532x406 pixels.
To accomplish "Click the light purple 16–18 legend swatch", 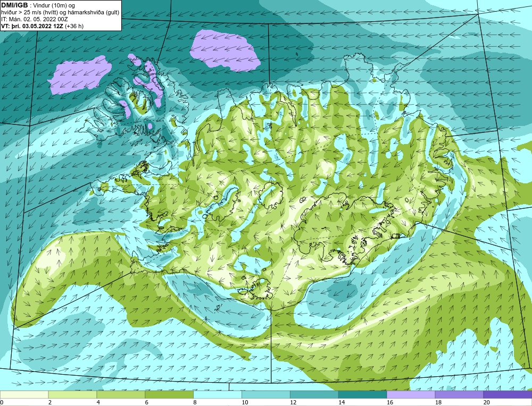I will [x=411, y=394].
